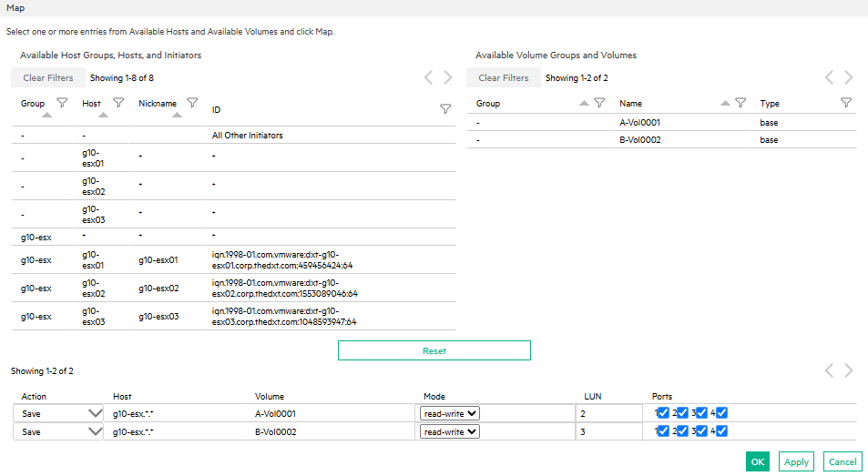Open Mode dropdown for A-Vol0001 row
The image size is (868, 476).
[x=450, y=413]
